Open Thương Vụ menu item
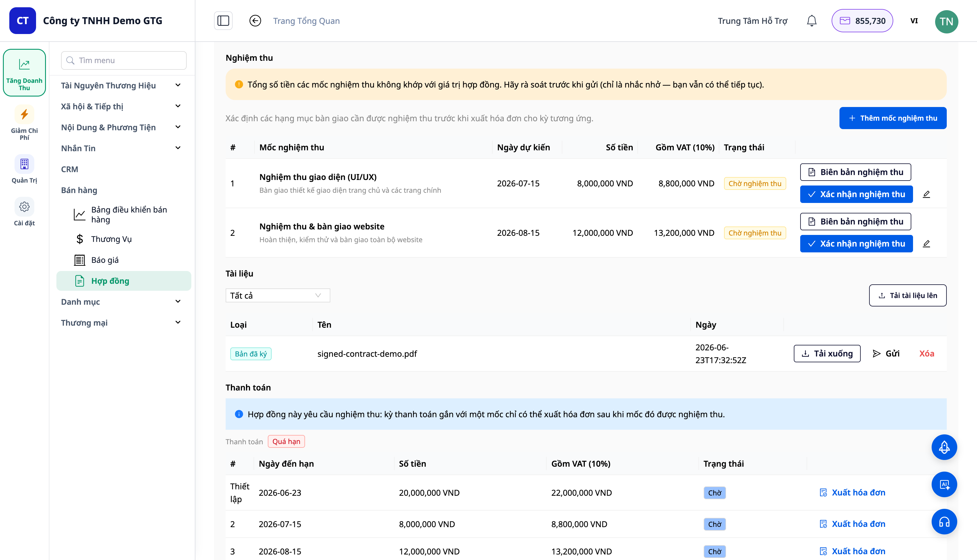Image resolution: width=977 pixels, height=560 pixels. coord(124,239)
